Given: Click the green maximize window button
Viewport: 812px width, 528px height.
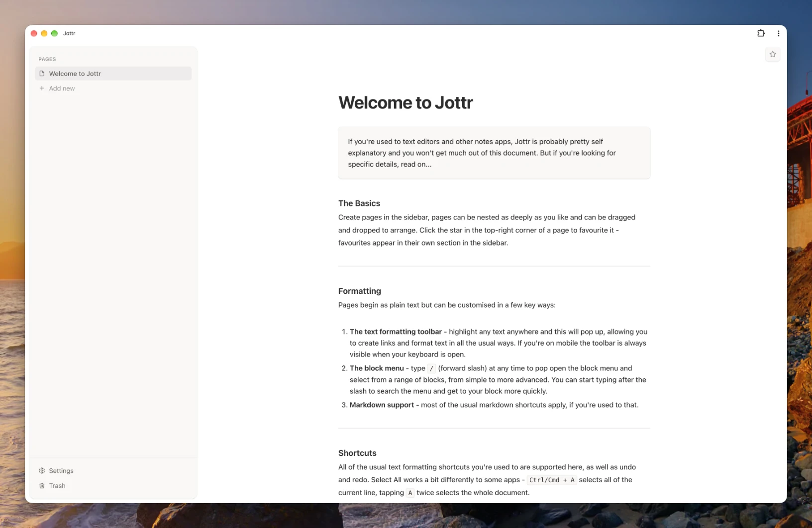Looking at the screenshot, I should [x=54, y=33].
